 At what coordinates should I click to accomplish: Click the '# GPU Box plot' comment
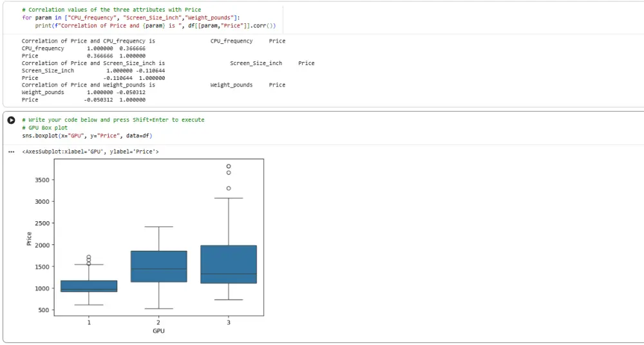coord(45,128)
